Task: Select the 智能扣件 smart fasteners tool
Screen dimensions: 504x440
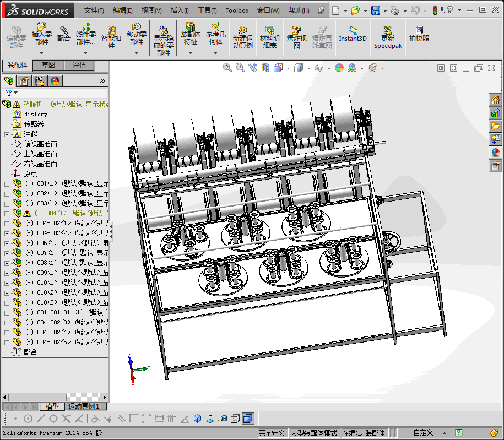Action: (x=111, y=36)
